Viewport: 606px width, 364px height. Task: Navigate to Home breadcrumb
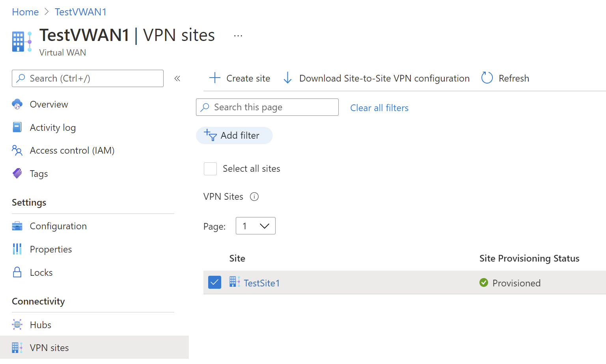25,12
